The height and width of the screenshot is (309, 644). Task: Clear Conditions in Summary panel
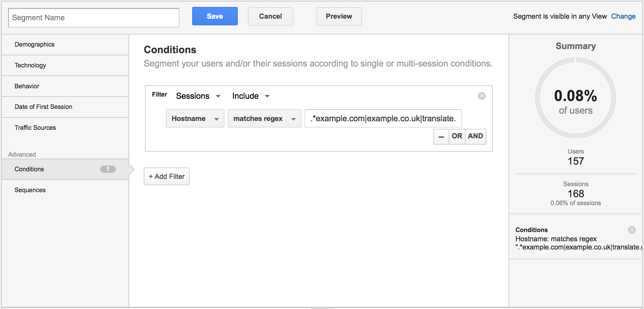632,230
